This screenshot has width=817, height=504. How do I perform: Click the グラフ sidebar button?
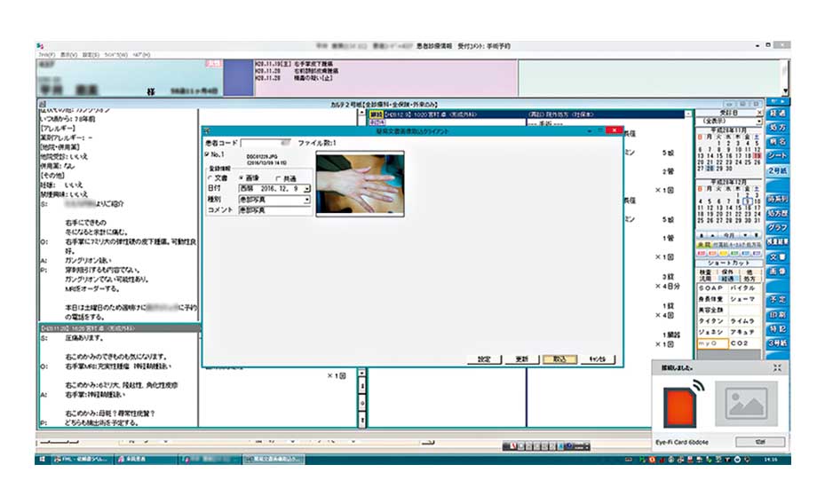(776, 226)
